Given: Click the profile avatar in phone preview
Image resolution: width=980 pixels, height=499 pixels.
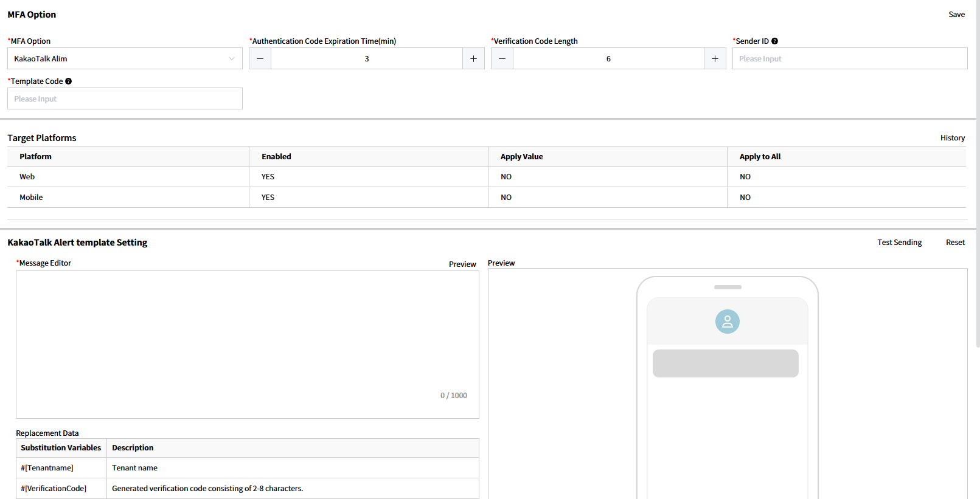Looking at the screenshot, I should pos(727,322).
